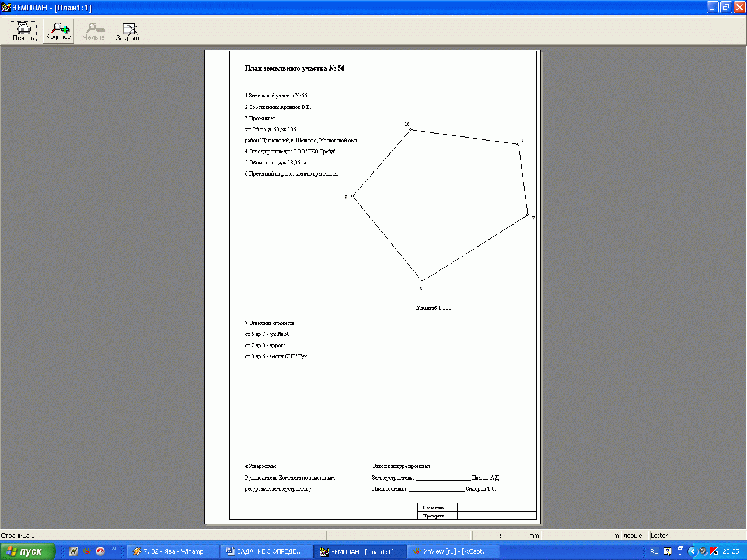Click the RU language indicator
This screenshot has width=747, height=560.
click(x=654, y=551)
